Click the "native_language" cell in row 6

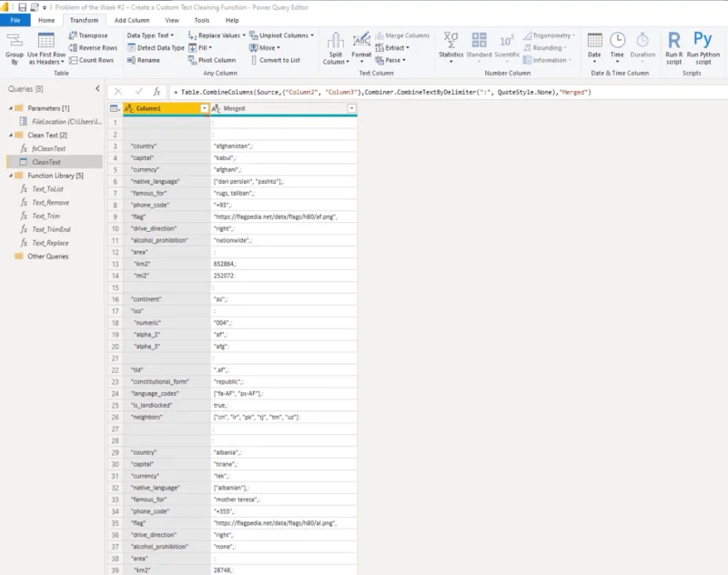pos(167,181)
